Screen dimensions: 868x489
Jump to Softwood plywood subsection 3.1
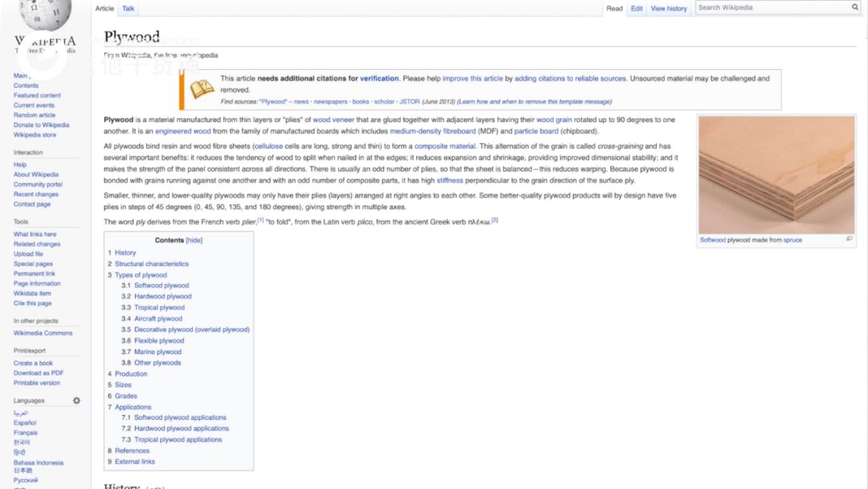pos(162,286)
